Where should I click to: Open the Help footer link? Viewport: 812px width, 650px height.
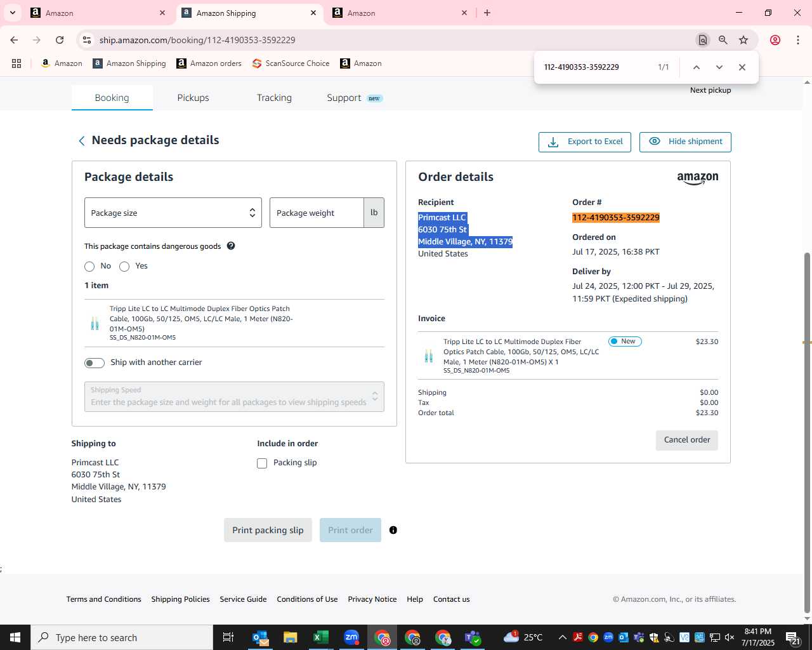click(x=415, y=599)
